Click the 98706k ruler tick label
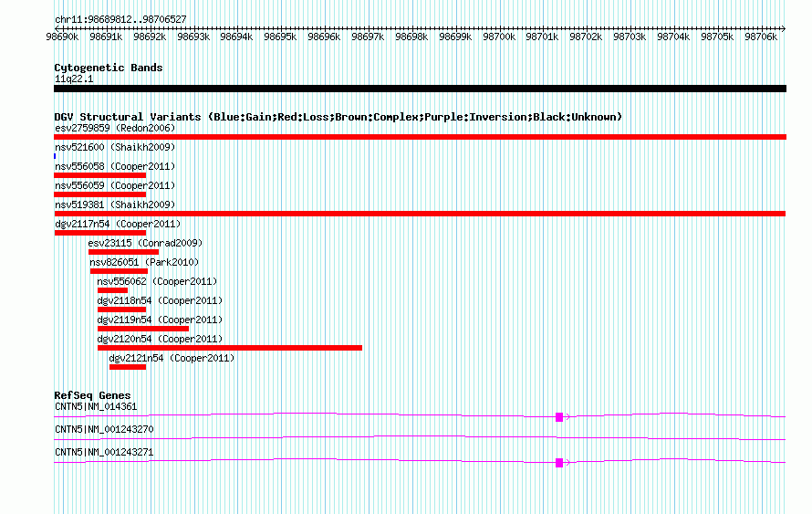The image size is (812, 514). (x=761, y=37)
